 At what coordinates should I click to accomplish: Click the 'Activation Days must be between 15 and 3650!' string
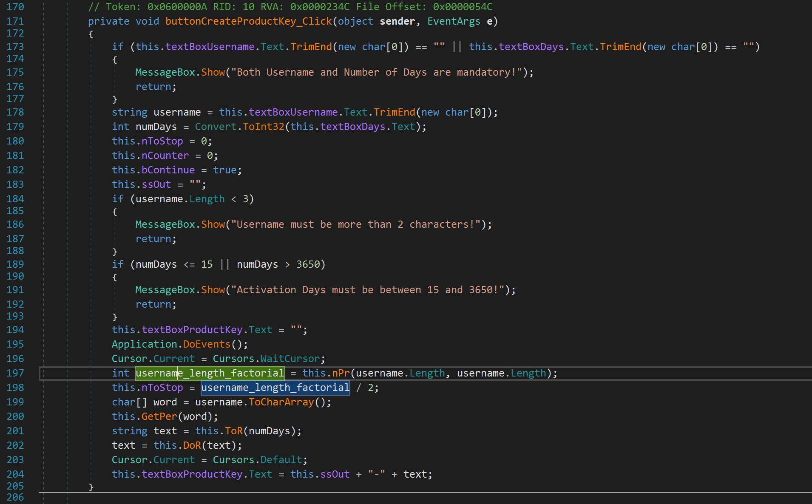click(368, 290)
